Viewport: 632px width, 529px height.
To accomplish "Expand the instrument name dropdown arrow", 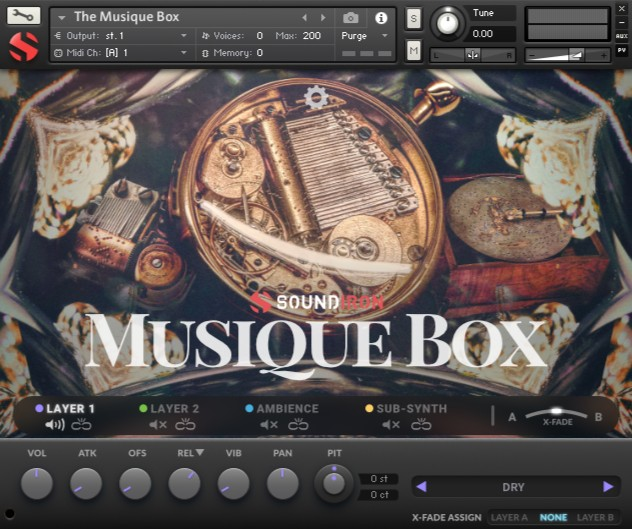I will pos(62,18).
